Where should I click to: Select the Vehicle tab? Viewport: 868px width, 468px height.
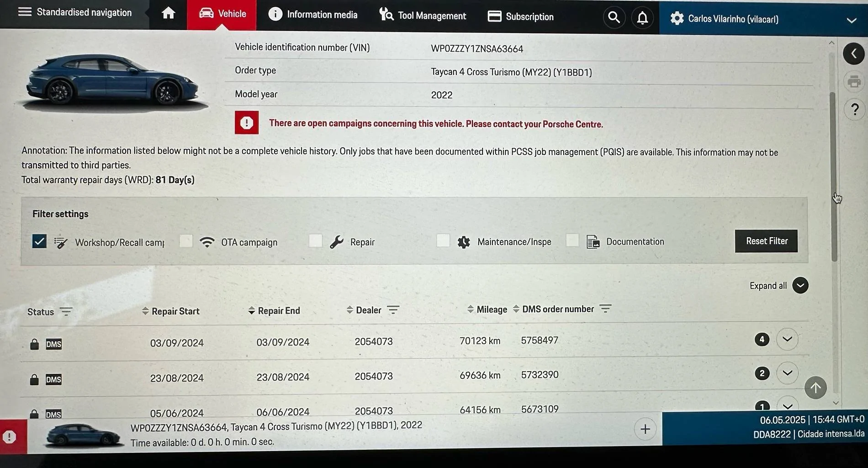coord(222,14)
